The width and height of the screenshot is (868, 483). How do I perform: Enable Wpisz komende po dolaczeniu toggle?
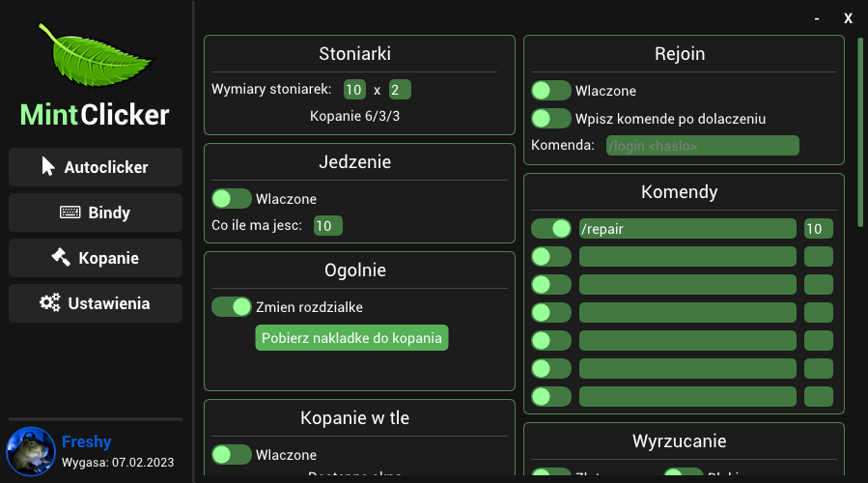550,119
